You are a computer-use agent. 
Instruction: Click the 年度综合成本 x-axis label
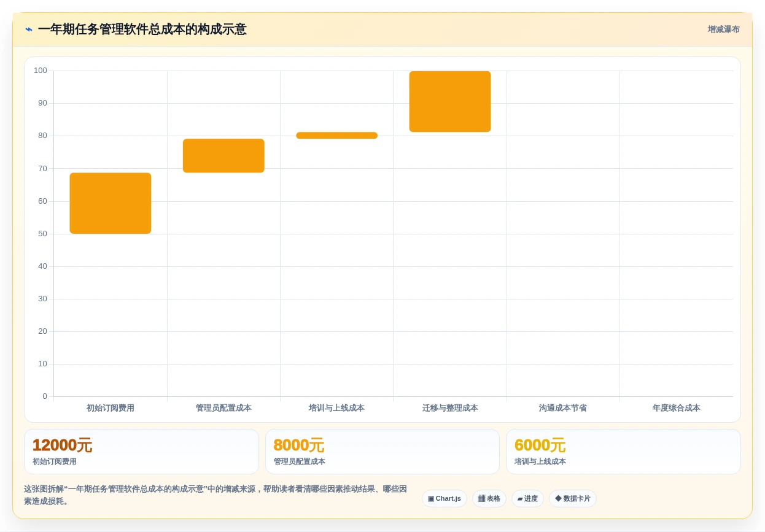pyautogui.click(x=677, y=408)
